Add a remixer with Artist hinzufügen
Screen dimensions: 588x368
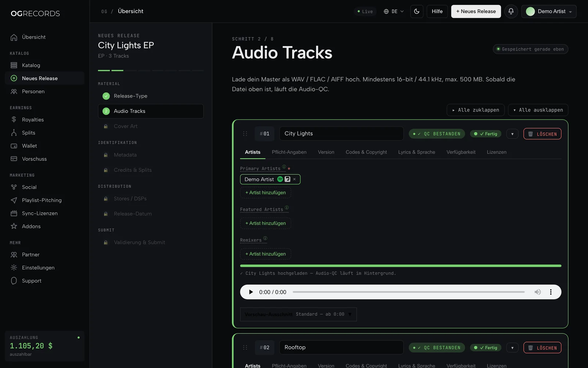tap(265, 254)
